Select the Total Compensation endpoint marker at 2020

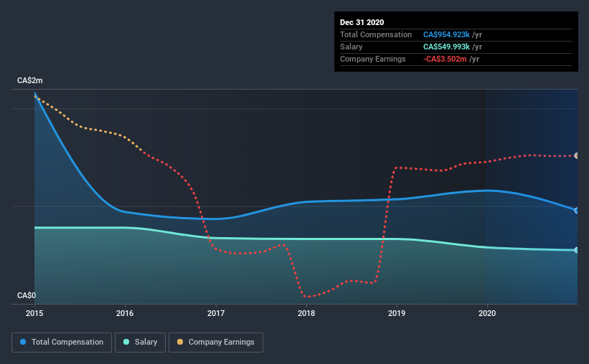576,211
